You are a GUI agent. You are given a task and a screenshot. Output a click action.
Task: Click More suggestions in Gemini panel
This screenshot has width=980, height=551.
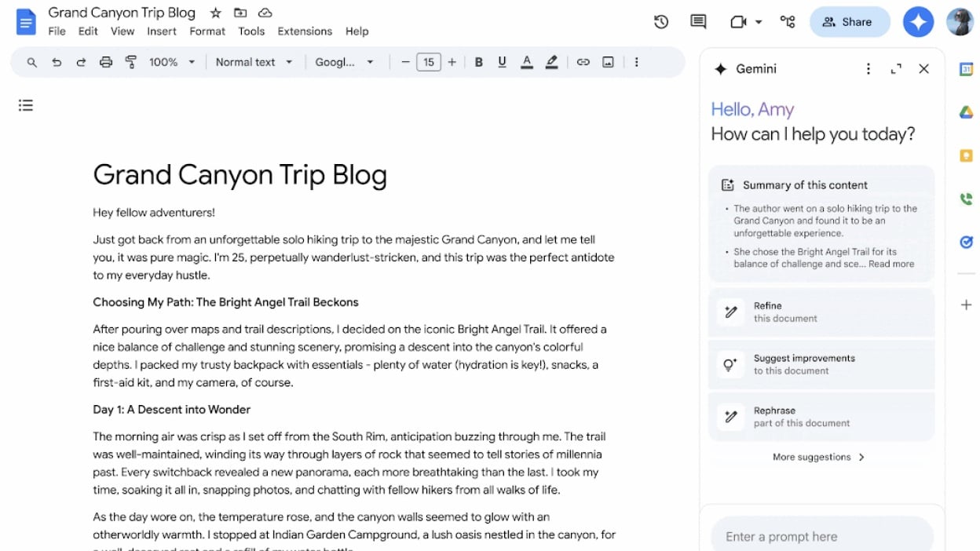(819, 457)
